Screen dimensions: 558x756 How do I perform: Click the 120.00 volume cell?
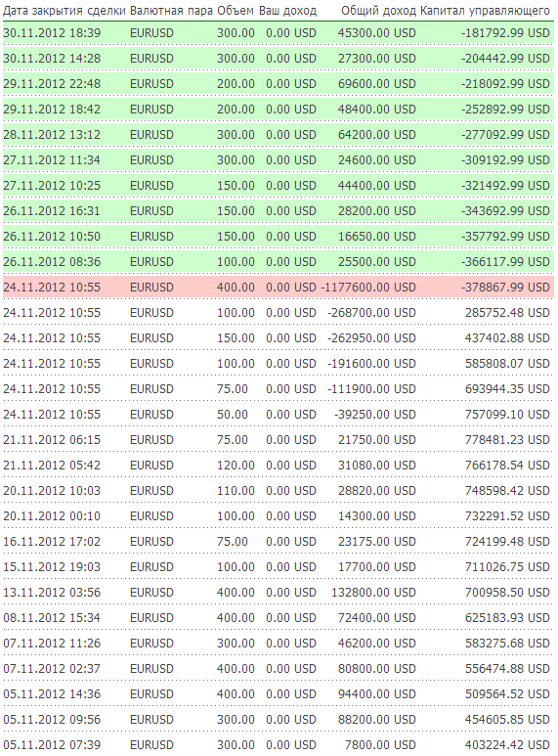(x=236, y=466)
